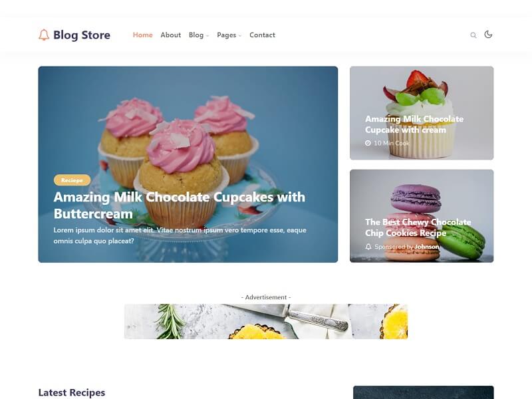532x399 pixels.
Task: Open the Cupcakes with Buttercream article title
Action: (179, 205)
